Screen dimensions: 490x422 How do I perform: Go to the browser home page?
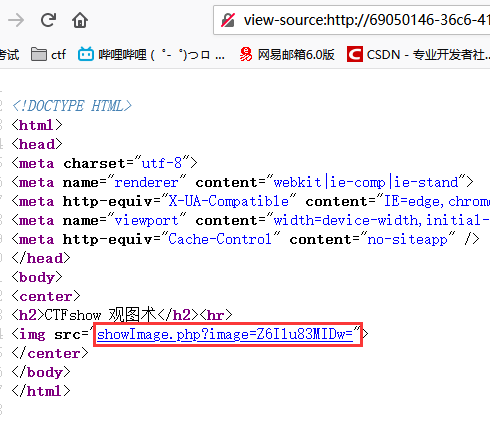[80, 20]
